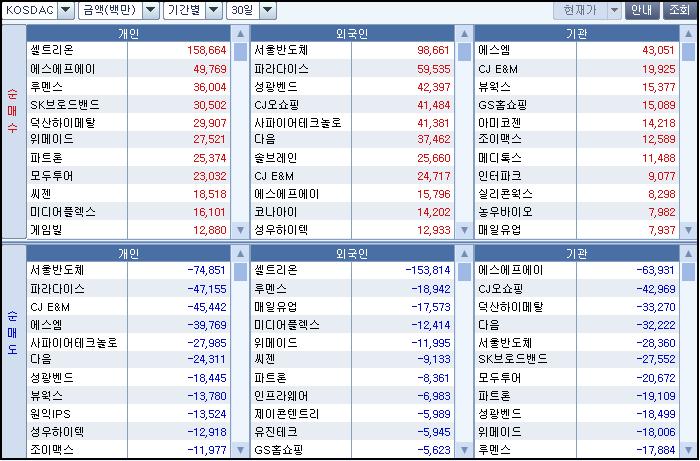
Task: Select SK브로드밴드 in 순매수 개인 list
Action: tap(65, 105)
